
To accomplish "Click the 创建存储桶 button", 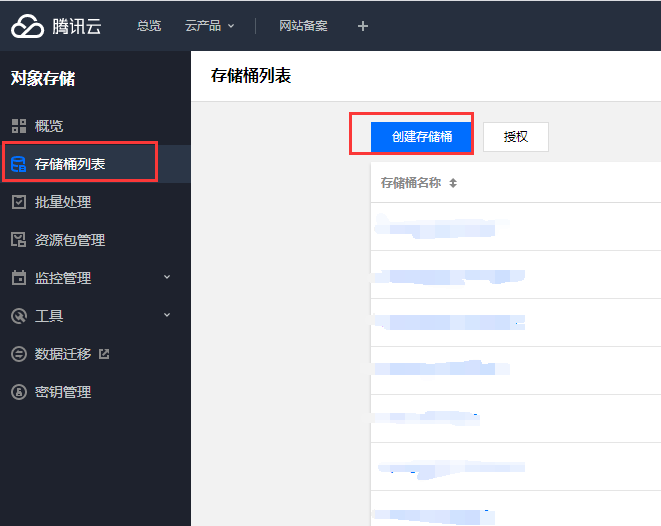I will tap(421, 137).
